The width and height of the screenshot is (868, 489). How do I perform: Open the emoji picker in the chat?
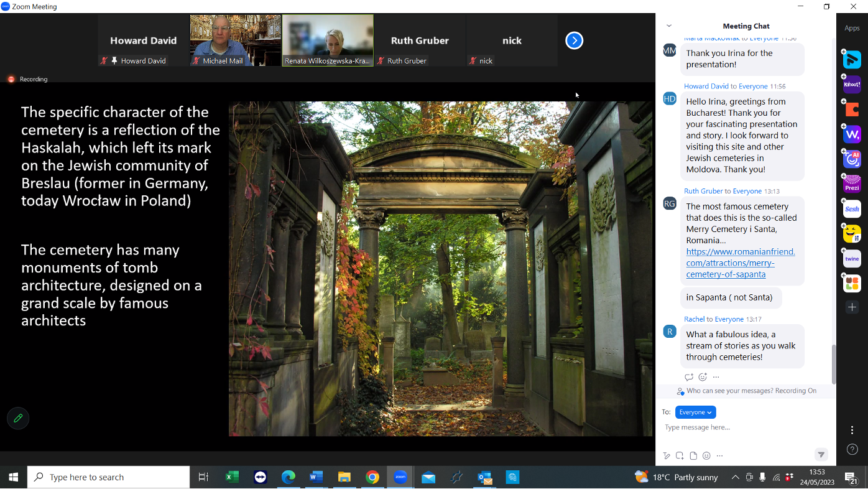tap(706, 455)
